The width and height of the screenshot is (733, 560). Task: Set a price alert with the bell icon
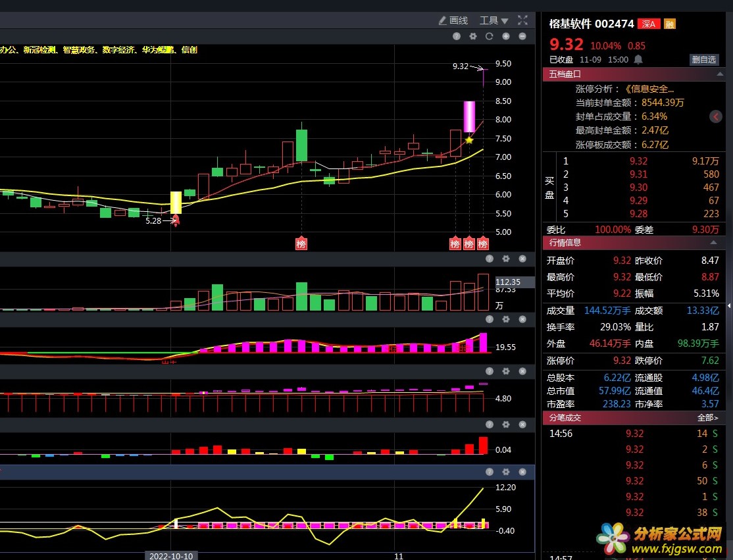638,59
